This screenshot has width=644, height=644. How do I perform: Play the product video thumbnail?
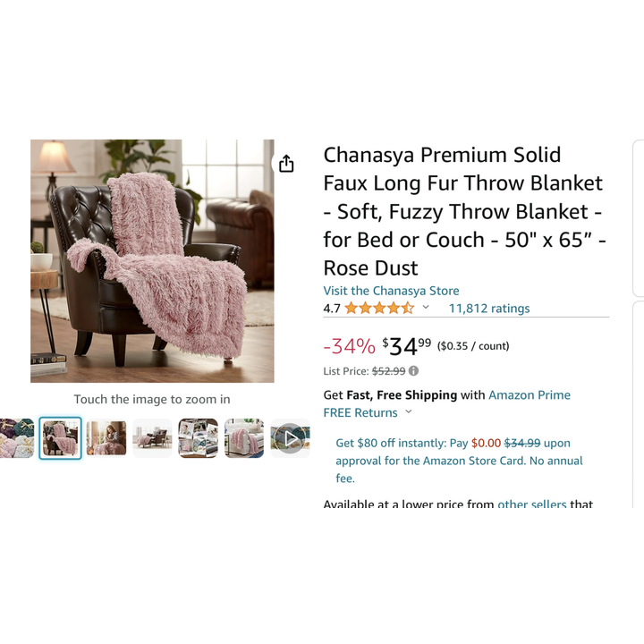[x=290, y=437]
